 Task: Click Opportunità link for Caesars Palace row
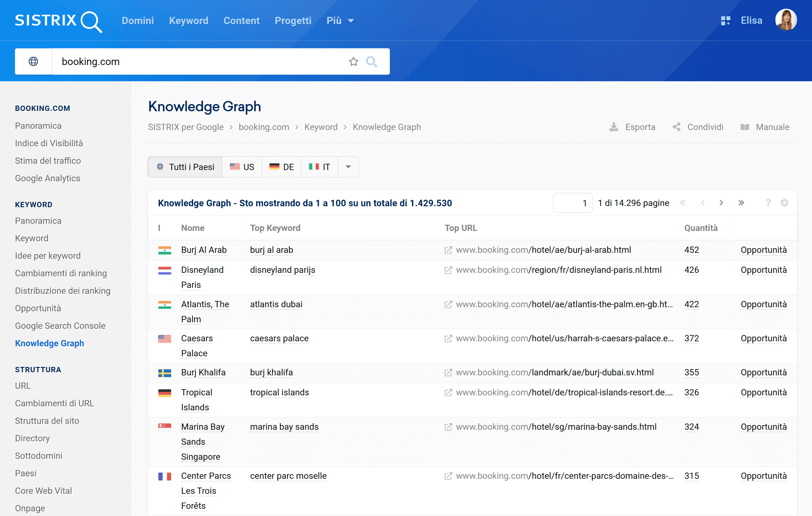(764, 338)
